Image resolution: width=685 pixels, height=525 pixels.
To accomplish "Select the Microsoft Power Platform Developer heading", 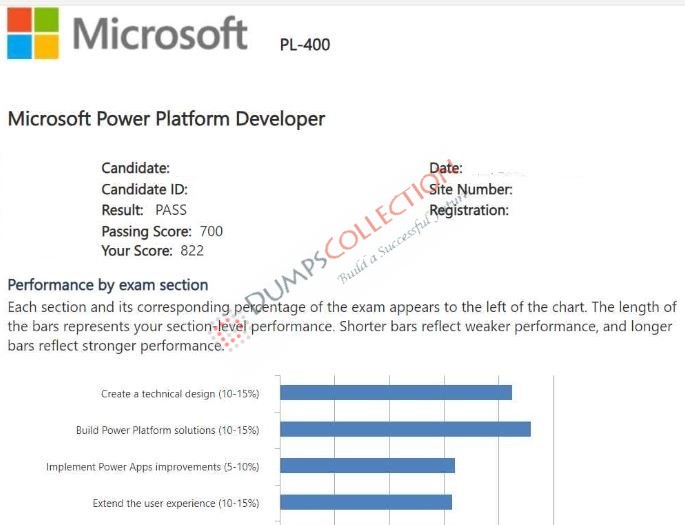I will [x=166, y=119].
